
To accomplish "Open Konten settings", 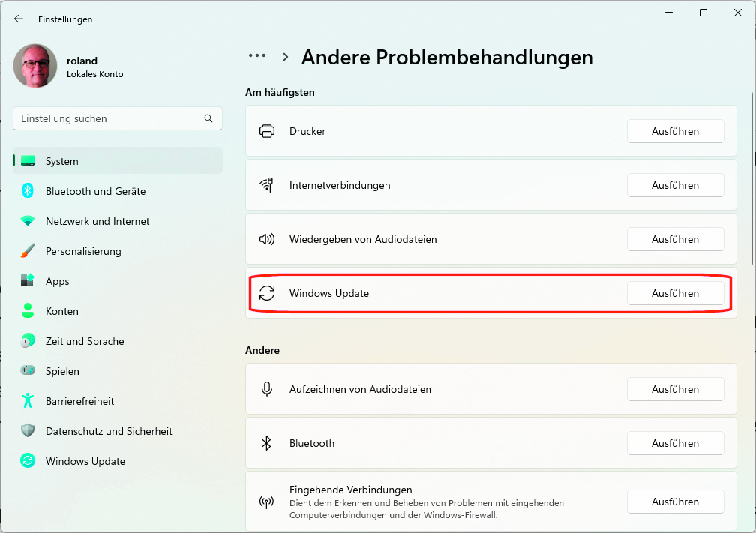I will [62, 311].
